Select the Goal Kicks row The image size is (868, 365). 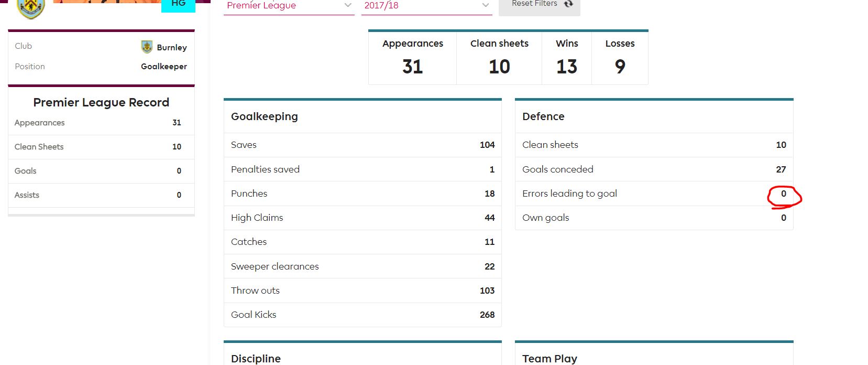coord(362,315)
